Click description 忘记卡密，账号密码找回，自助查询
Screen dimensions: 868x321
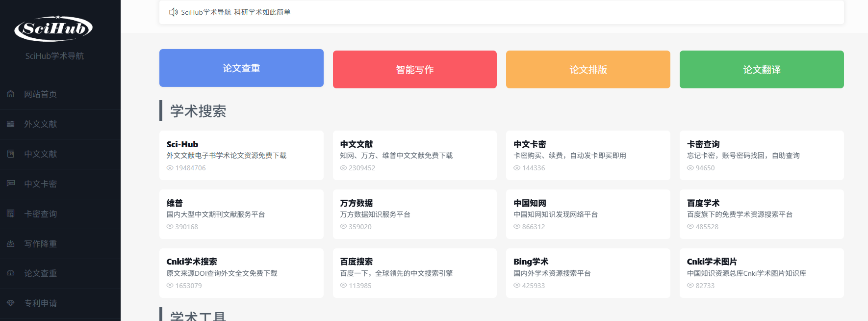(x=743, y=156)
